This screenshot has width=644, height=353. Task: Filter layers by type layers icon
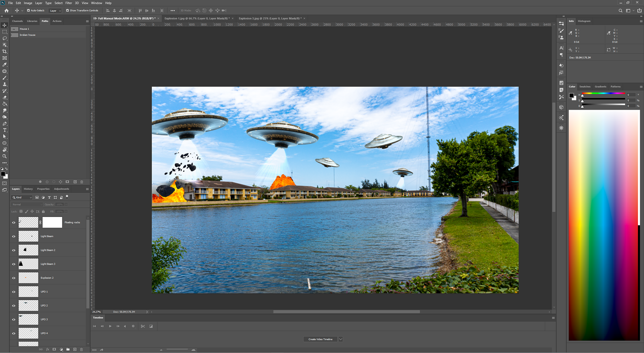[49, 197]
